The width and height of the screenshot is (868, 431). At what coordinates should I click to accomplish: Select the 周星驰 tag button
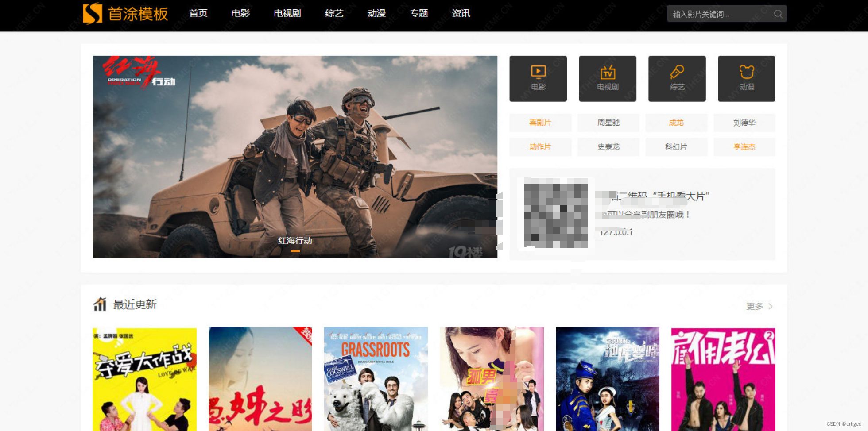pos(608,123)
